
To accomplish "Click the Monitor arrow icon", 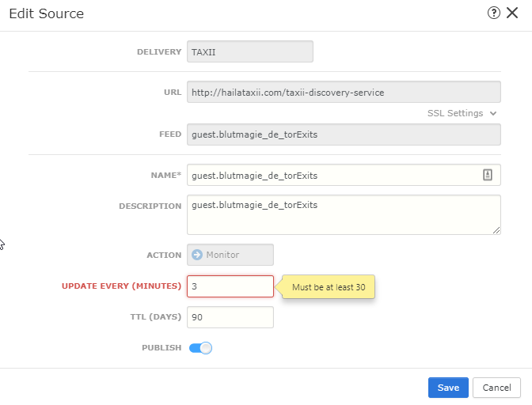I will pyautogui.click(x=197, y=255).
